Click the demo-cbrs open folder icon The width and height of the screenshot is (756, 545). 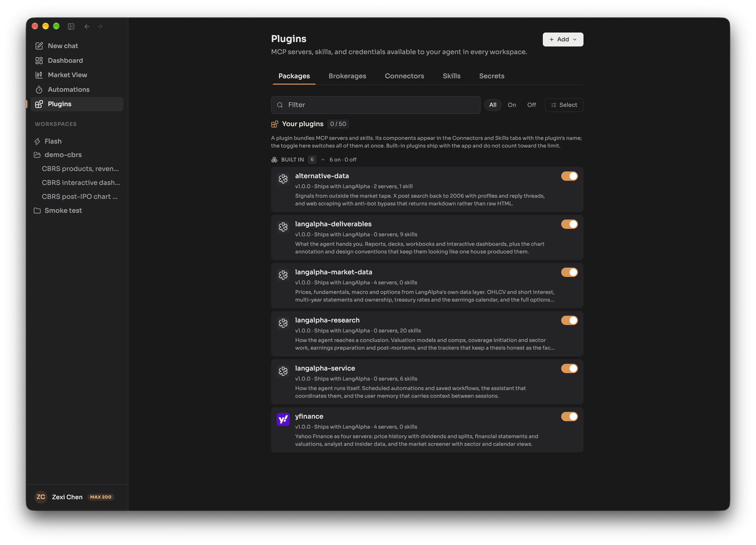pos(37,155)
